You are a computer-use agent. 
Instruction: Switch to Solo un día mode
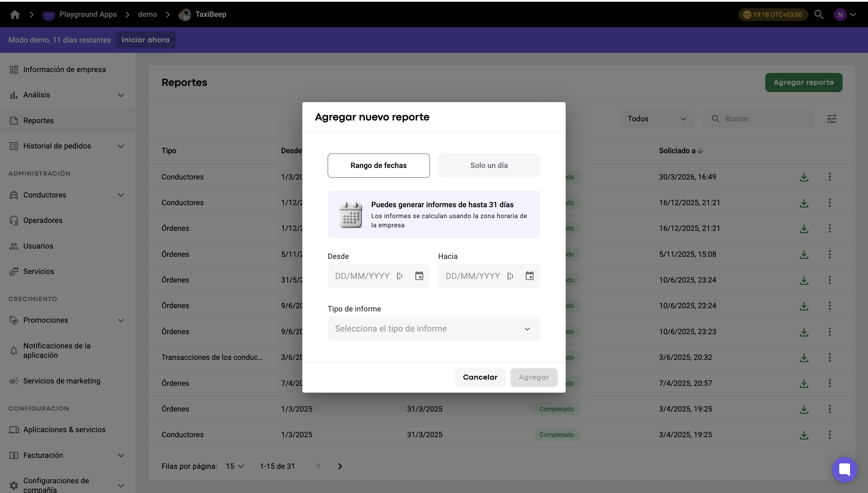click(x=489, y=166)
